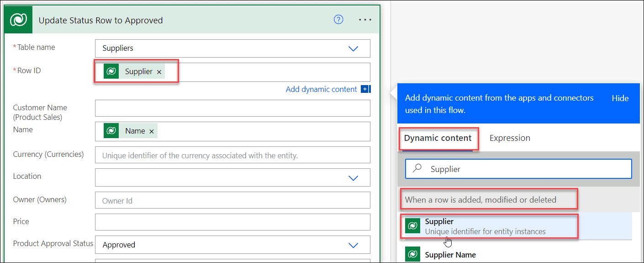Remove the Name token from Name field

152,131
